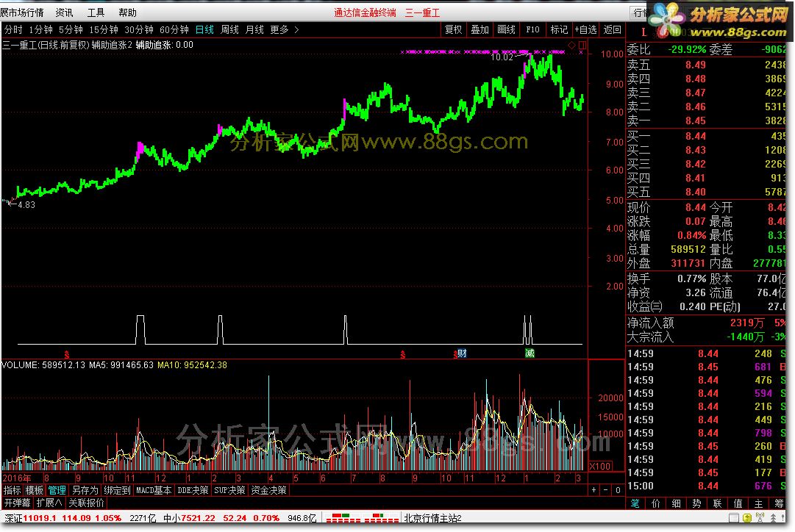This screenshot has height=532, width=795.
Task: Click the 中小 index value 7521.22
Action: coord(199,518)
